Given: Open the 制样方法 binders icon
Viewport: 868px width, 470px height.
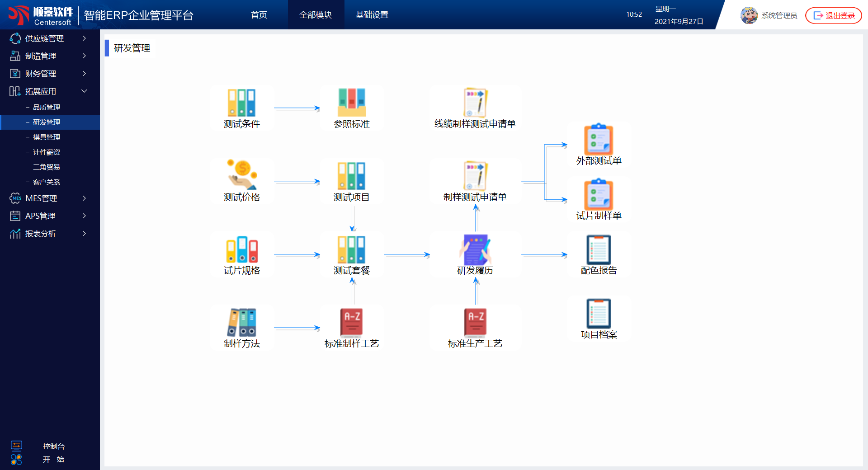Looking at the screenshot, I should pyautogui.click(x=241, y=322).
